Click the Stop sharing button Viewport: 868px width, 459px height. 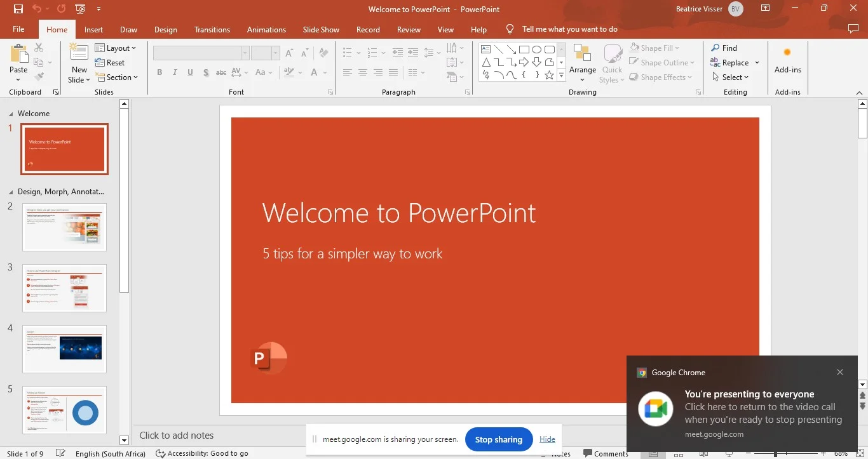pos(499,439)
